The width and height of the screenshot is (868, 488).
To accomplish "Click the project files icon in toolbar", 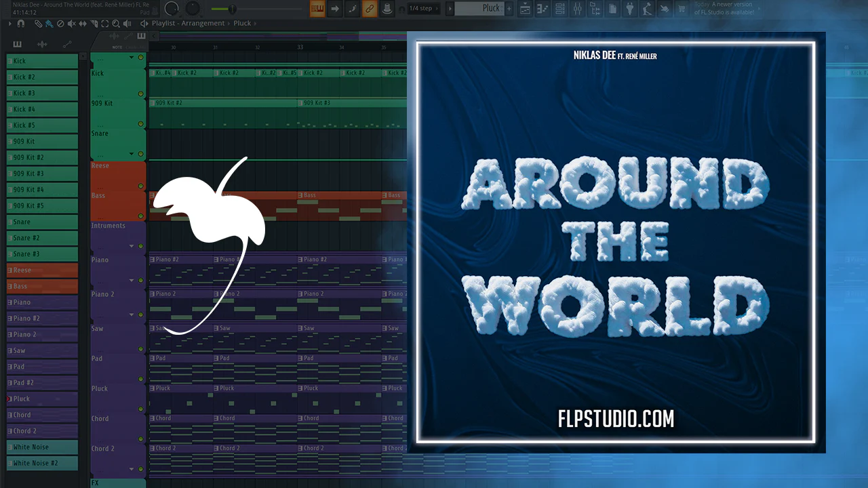I will click(613, 9).
